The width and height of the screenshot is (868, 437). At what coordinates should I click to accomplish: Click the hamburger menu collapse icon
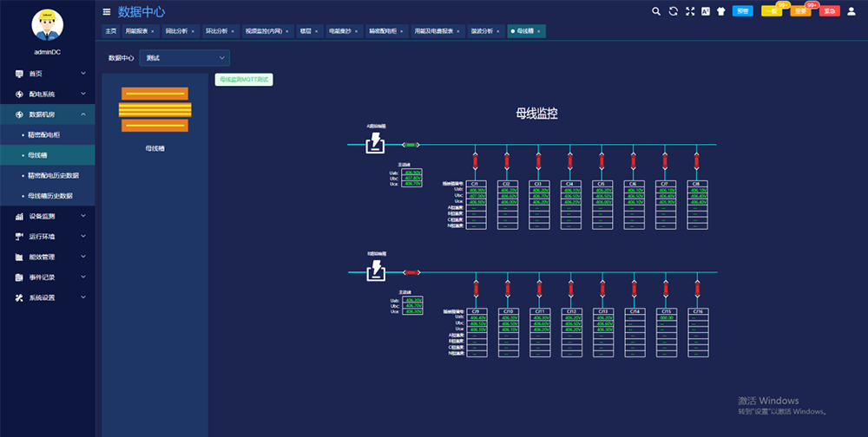(x=107, y=12)
